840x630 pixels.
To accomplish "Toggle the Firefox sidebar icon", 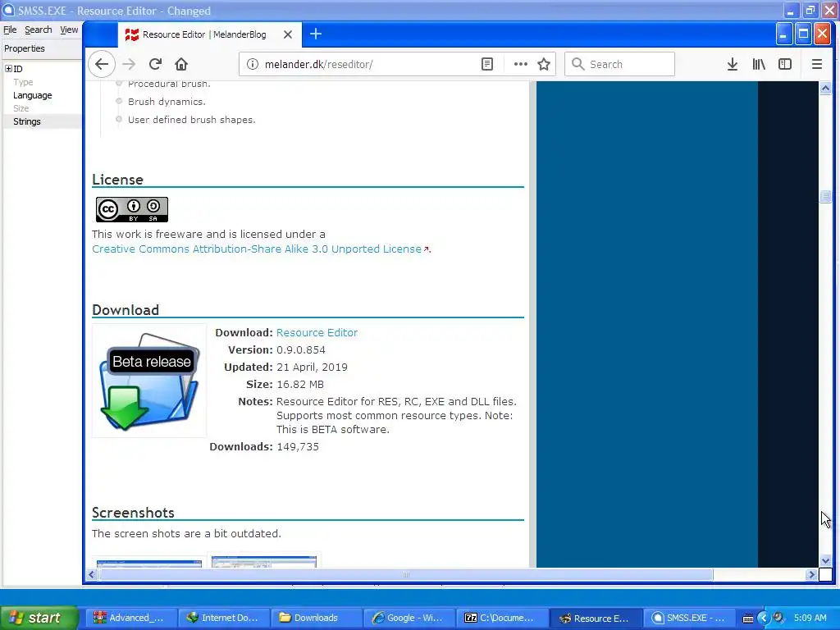I will click(x=785, y=64).
